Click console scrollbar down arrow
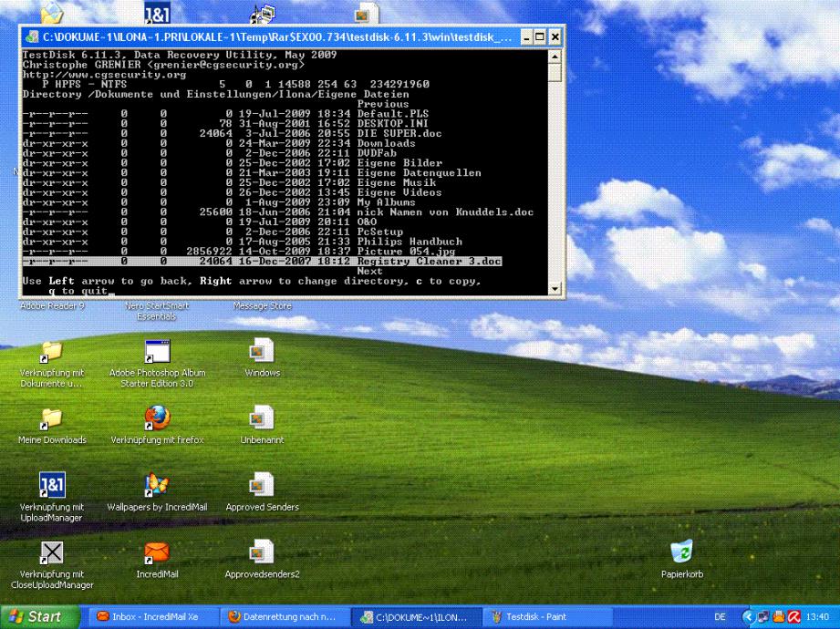Viewport: 840px width, 629px height. tap(555, 289)
